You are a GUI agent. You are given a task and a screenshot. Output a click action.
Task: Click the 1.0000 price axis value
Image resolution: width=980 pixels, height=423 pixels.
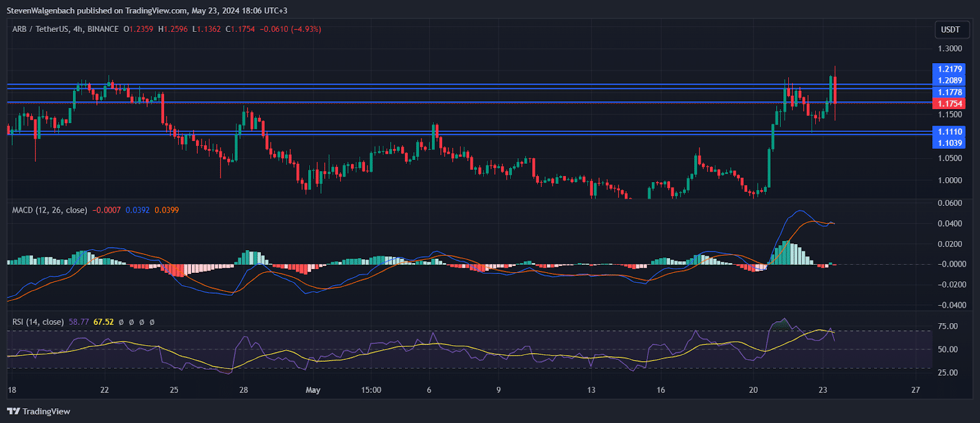coord(950,180)
